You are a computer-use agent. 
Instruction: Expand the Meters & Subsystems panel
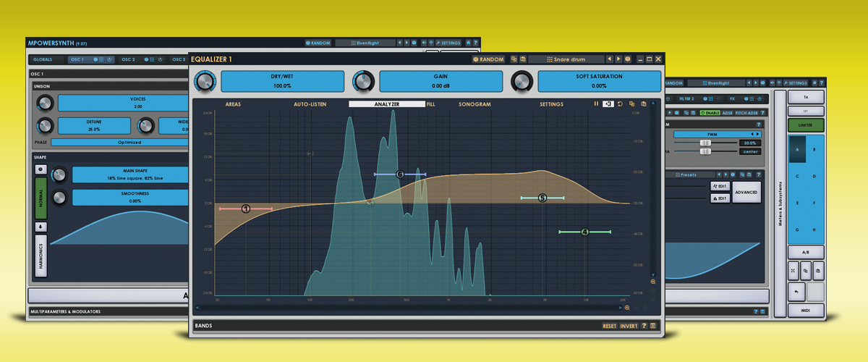(x=780, y=204)
